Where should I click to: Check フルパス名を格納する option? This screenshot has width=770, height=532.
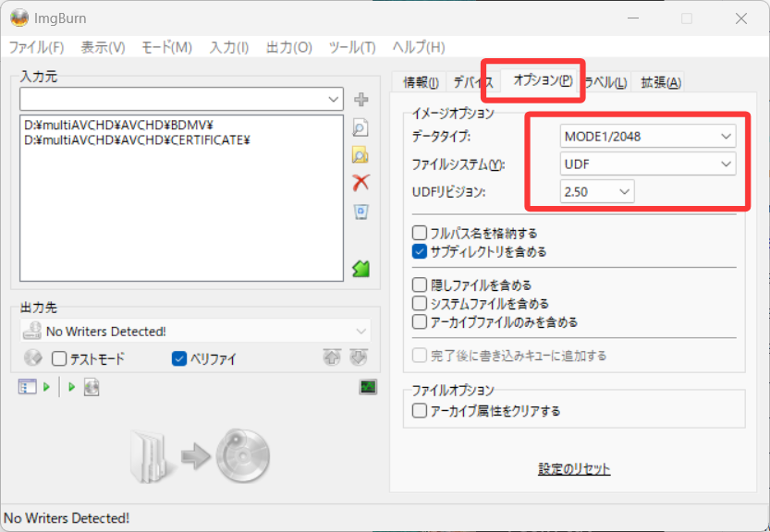(x=420, y=233)
